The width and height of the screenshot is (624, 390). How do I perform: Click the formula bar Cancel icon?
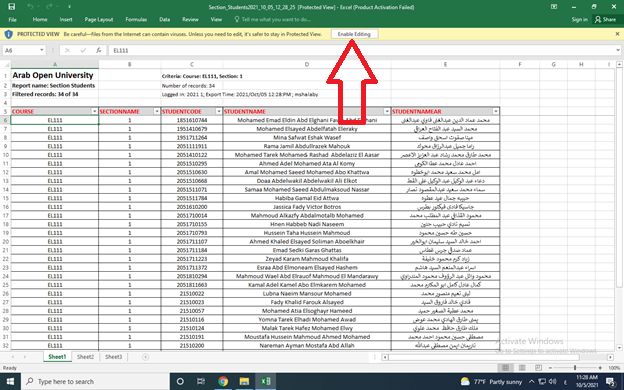(x=67, y=50)
